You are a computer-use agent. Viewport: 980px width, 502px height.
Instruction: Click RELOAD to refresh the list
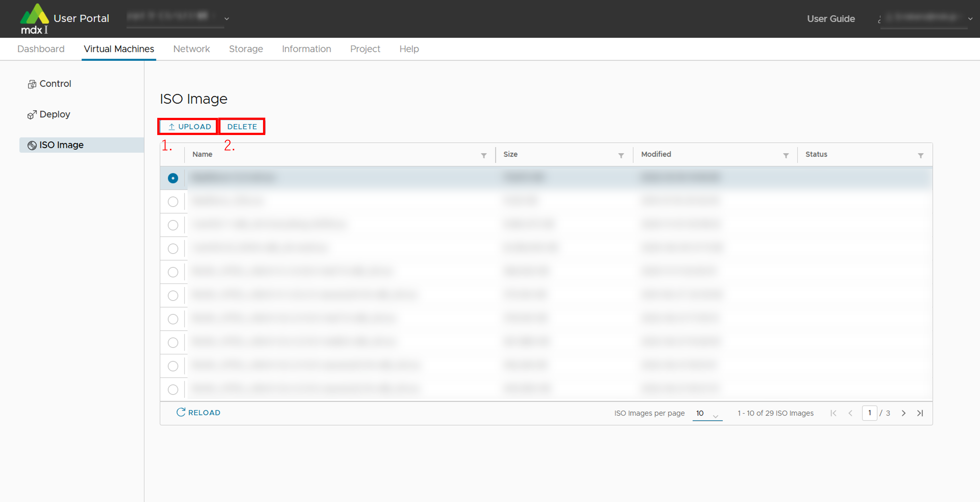(x=198, y=413)
